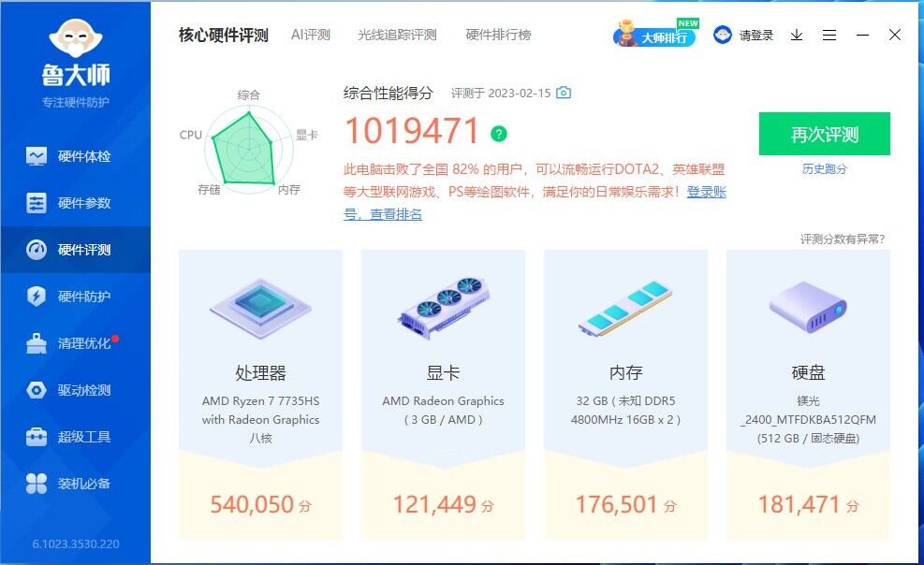This screenshot has height=565, width=924.
Task: Click the green 再次评测 re-test button
Action: point(824,134)
